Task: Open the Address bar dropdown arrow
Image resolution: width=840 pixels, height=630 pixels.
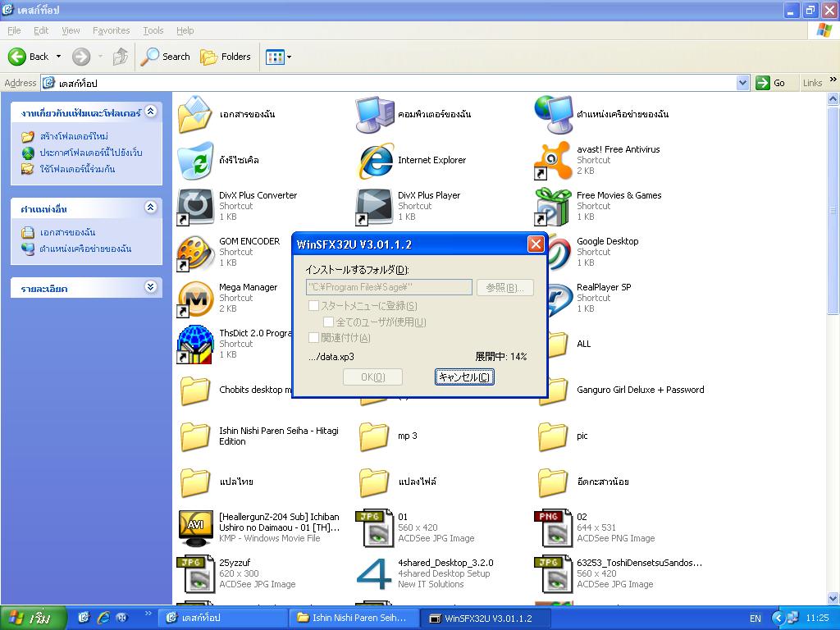Action: [742, 83]
